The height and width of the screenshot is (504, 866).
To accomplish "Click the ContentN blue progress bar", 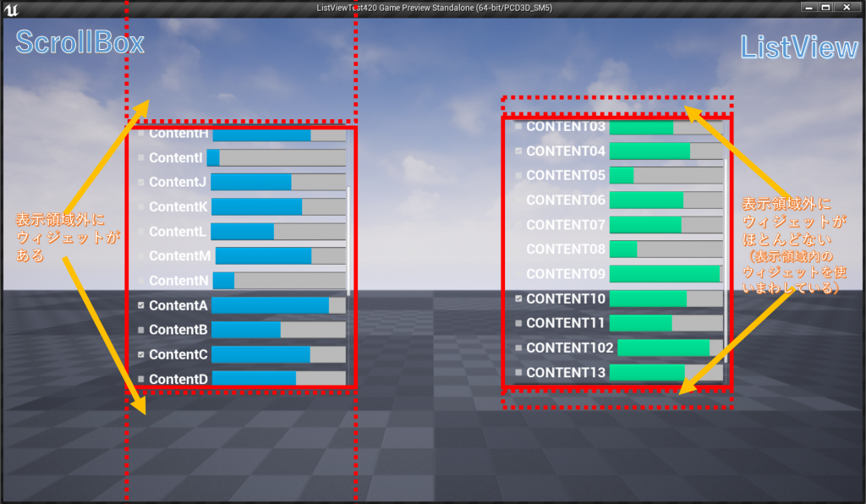I will (x=279, y=281).
